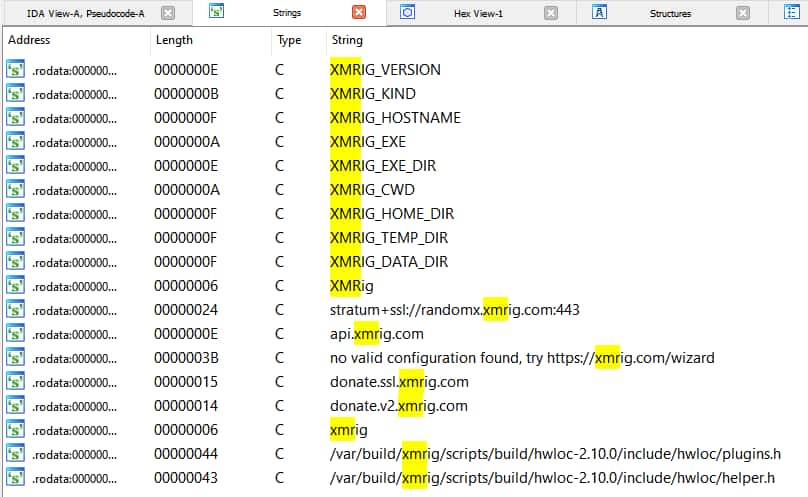The width and height of the screenshot is (808, 497).
Task: Click string icon beside api.xmrig.com row
Action: pyautogui.click(x=15, y=334)
